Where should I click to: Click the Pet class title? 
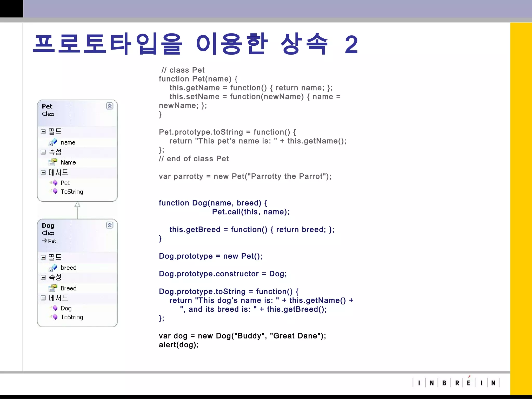pos(47,106)
